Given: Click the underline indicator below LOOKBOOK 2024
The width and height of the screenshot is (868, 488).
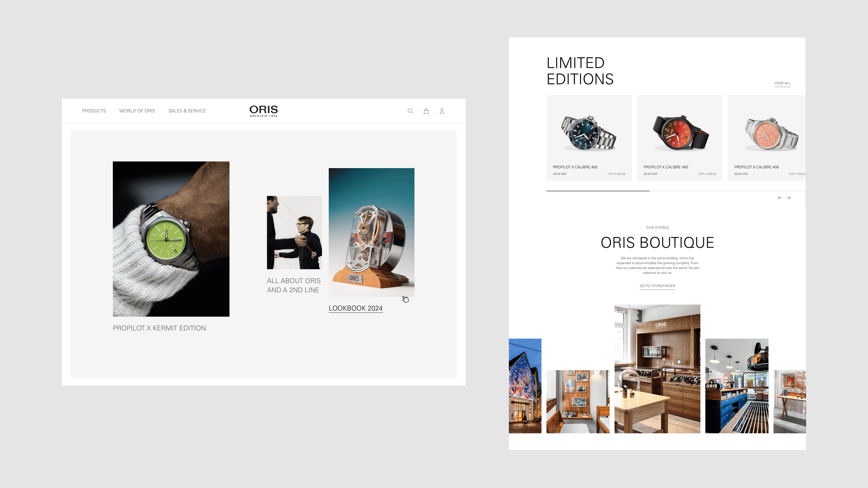Looking at the screenshot, I should (x=356, y=313).
